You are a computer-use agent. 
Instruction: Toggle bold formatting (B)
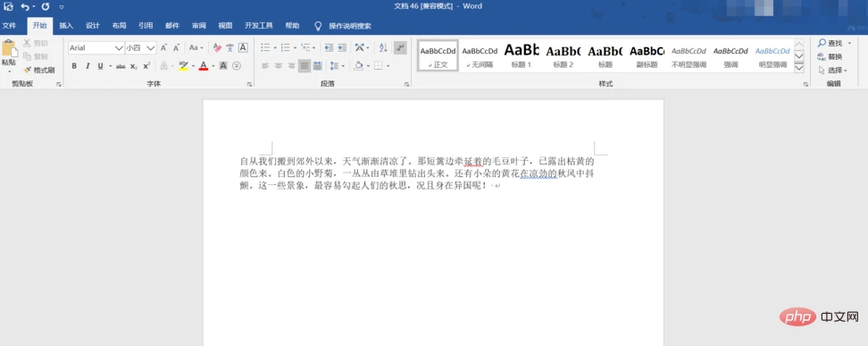click(x=74, y=66)
